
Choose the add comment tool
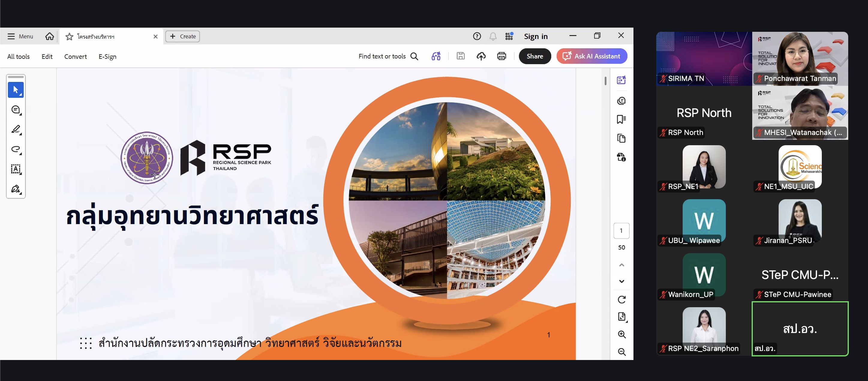pos(16,109)
